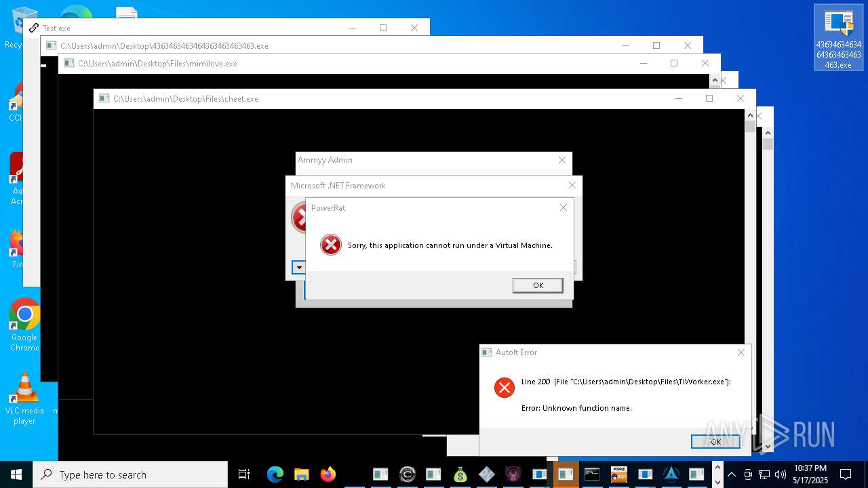Click the "Error: Unknown function name." text
Image resolution: width=868 pixels, height=488 pixels.
click(x=576, y=408)
